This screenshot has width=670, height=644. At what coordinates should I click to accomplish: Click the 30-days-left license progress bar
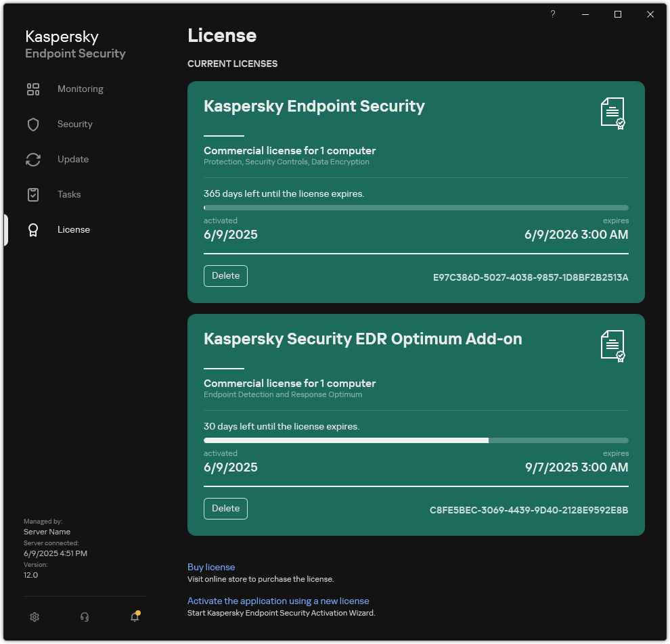[416, 440]
